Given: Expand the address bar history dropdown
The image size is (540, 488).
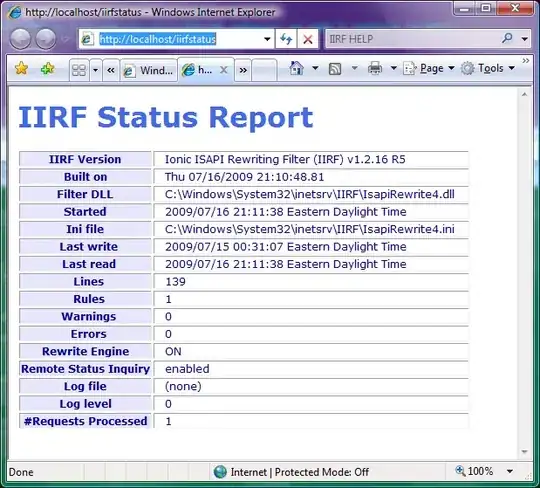Looking at the screenshot, I should click(x=267, y=39).
